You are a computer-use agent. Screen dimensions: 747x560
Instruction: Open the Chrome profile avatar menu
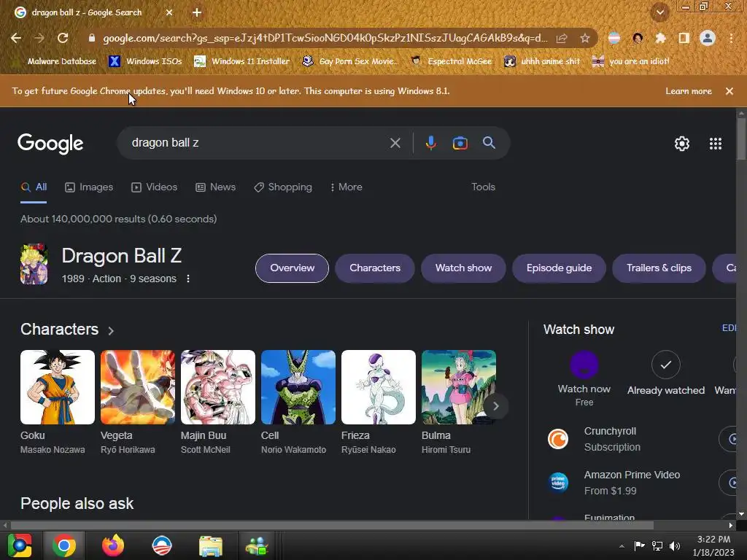click(x=708, y=38)
